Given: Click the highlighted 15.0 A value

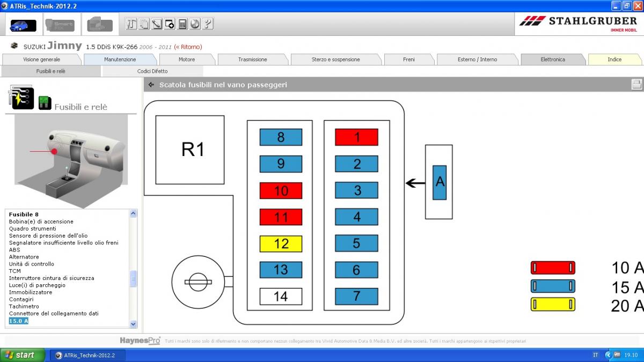Looking at the screenshot, I should (x=19, y=321).
